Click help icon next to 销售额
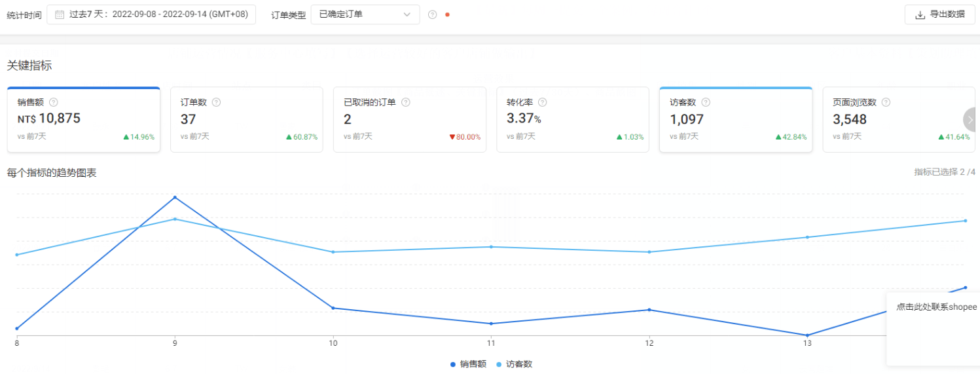This screenshot has width=980, height=374. (x=54, y=102)
